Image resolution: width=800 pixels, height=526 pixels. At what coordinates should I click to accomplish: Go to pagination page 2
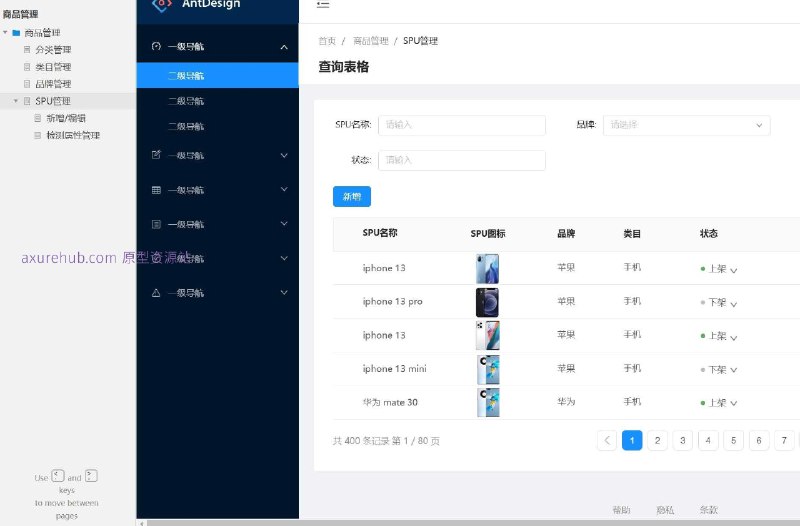657,440
